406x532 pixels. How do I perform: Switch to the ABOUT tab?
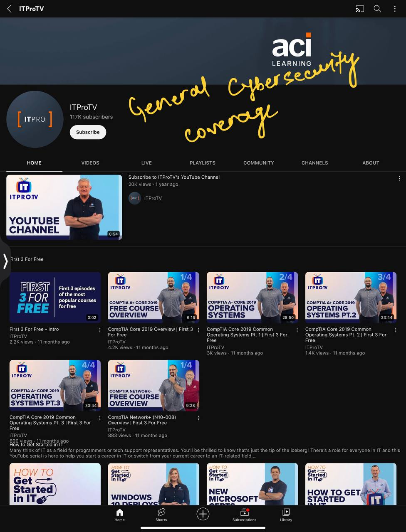point(371,163)
